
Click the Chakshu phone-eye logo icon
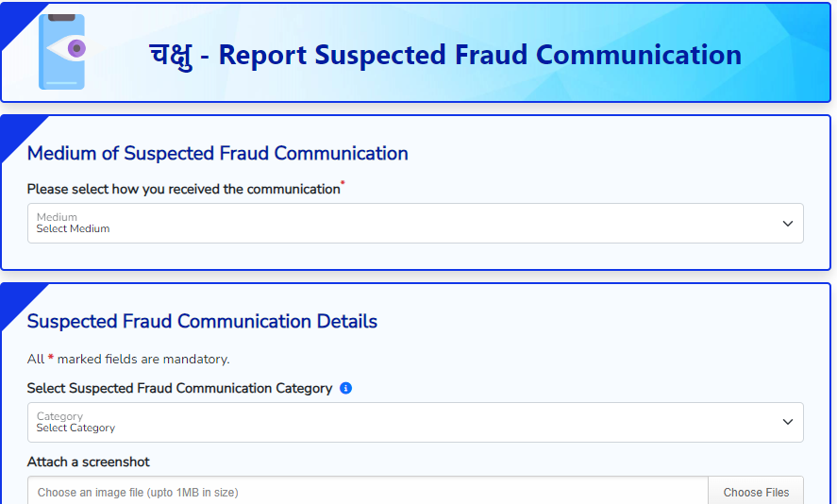62,52
